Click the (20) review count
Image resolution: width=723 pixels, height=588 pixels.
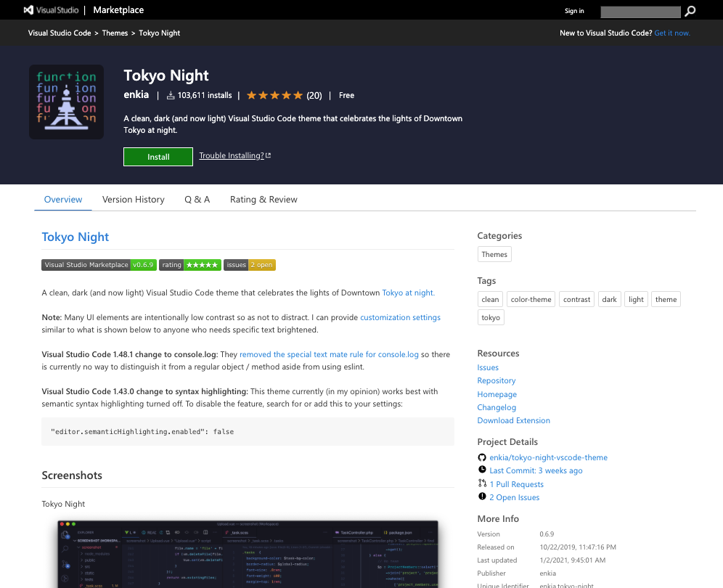tap(314, 96)
